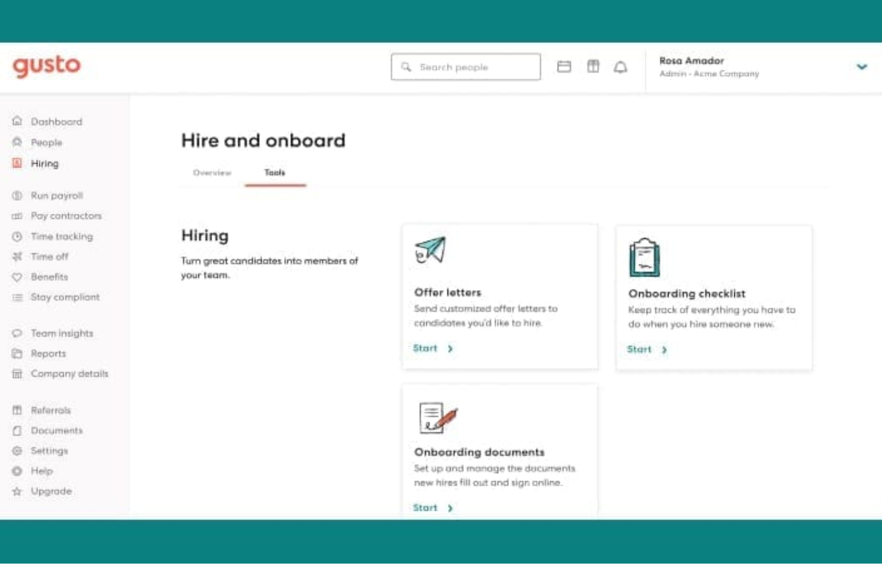Open Team insights in the sidebar
Image resolution: width=882 pixels, height=588 pixels.
click(x=62, y=333)
